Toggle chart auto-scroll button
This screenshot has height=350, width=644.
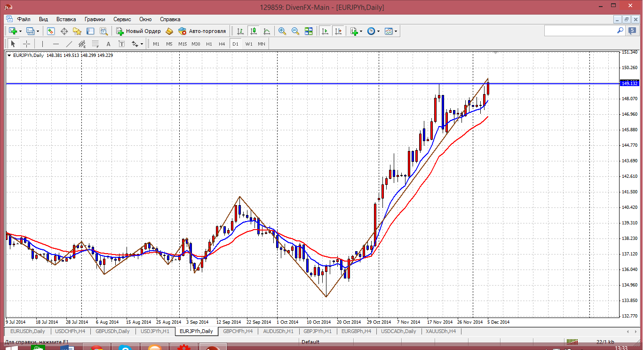[325, 31]
